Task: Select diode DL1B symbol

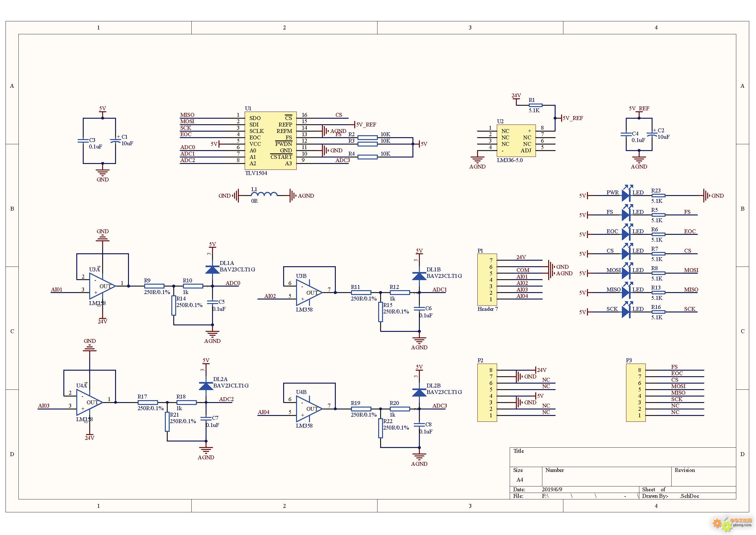Action: (x=419, y=276)
